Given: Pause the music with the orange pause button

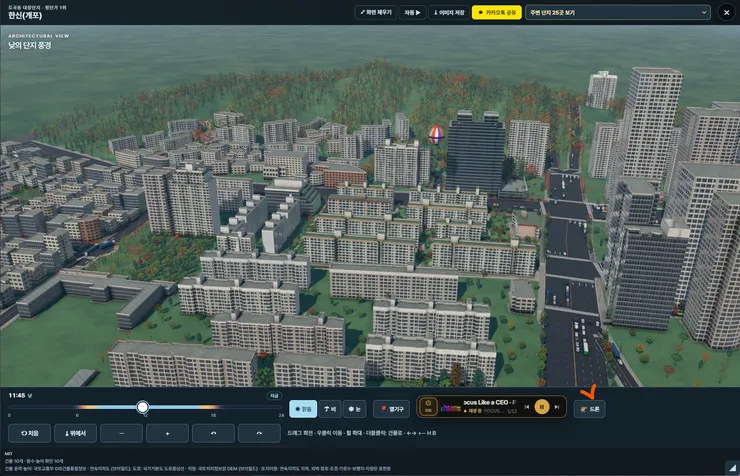Looking at the screenshot, I should (542, 407).
